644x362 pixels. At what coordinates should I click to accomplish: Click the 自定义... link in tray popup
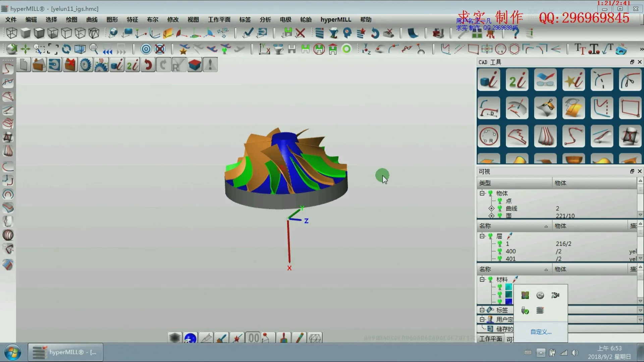click(x=541, y=332)
